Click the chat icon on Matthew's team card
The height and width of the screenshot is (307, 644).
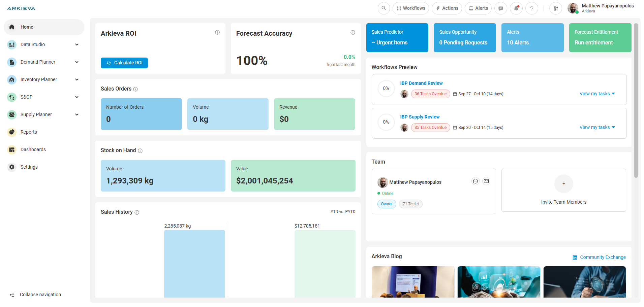click(x=476, y=181)
